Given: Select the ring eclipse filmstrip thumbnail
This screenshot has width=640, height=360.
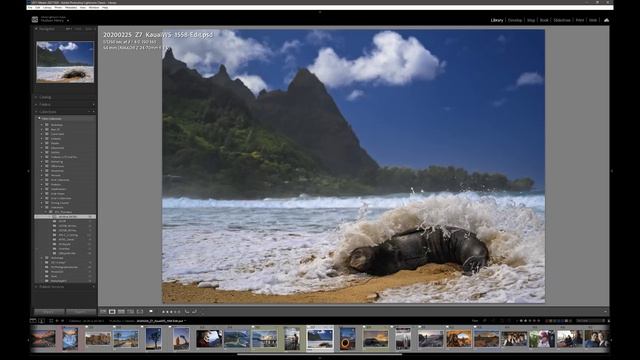Looking at the screenshot, I should pos(347,338).
